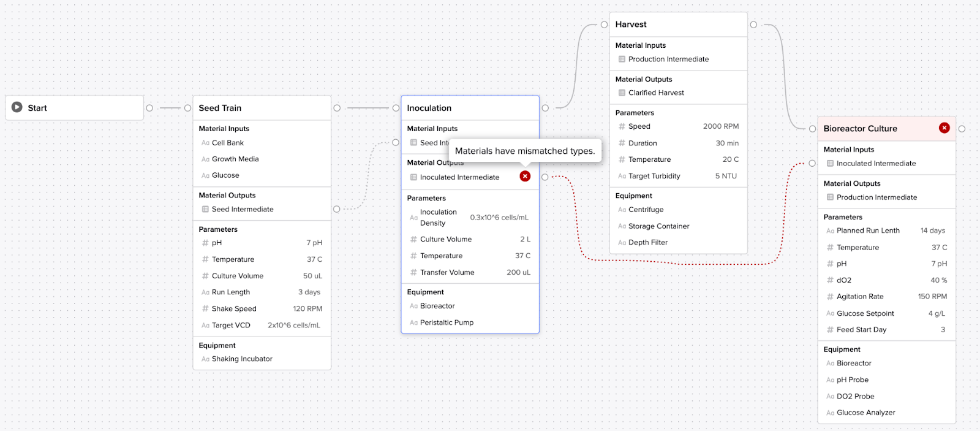Open the Harvest node title
Viewport: 980px width, 431px height.
(x=631, y=25)
